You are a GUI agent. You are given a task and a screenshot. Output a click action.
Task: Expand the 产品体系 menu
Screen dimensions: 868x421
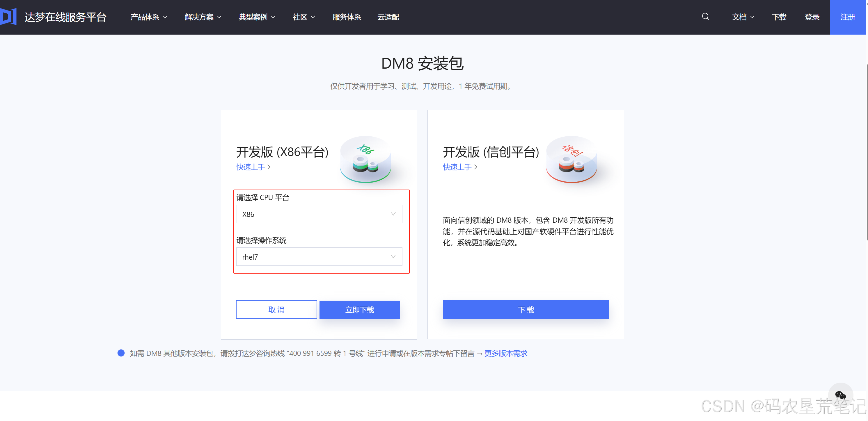pyautogui.click(x=149, y=17)
